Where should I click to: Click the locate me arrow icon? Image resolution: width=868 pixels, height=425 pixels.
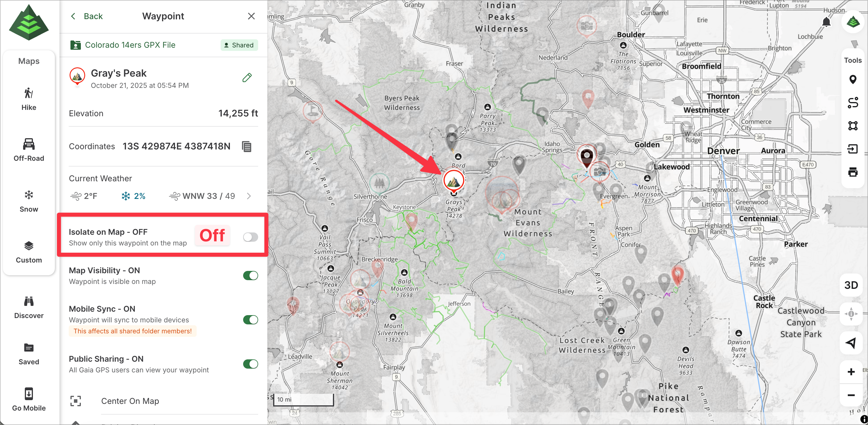coord(851,343)
